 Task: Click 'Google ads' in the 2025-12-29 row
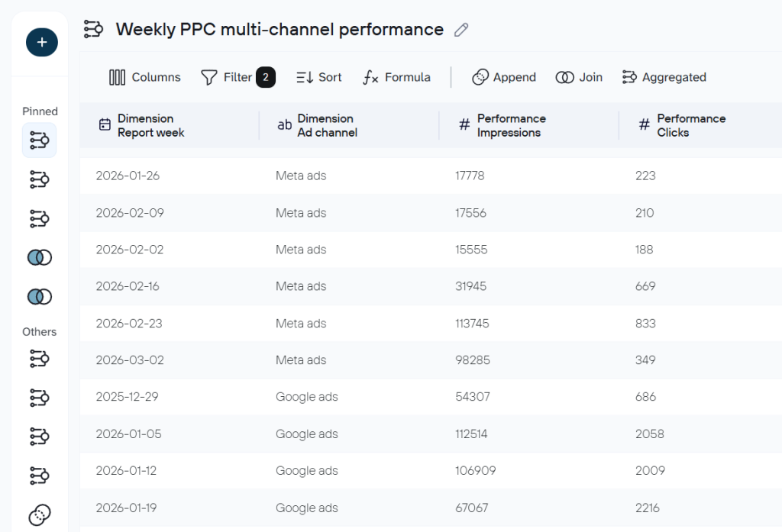point(307,398)
